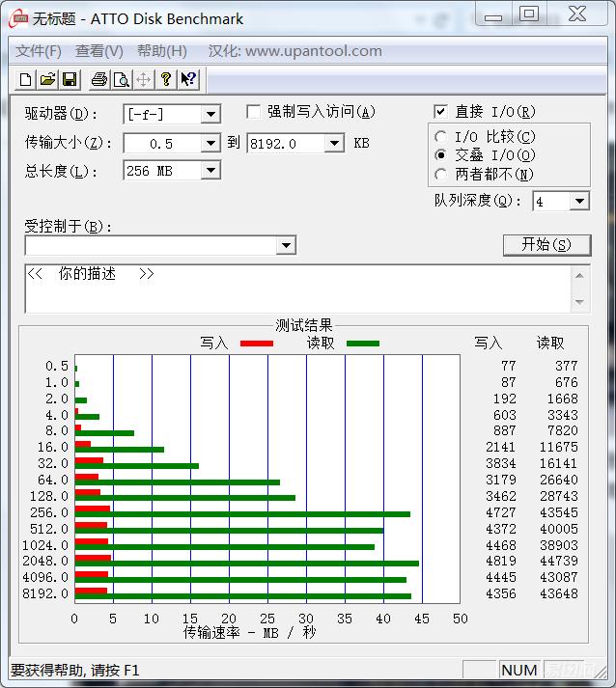Viewport: 616px width, 688px height.
Task: Save benchmark results with floppy icon
Action: [70, 79]
